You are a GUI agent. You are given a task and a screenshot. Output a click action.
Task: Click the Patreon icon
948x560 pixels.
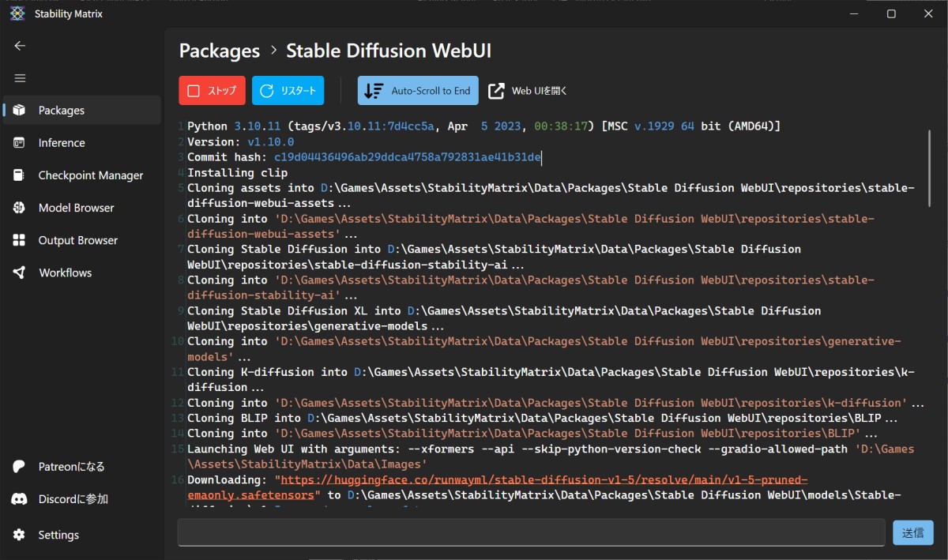[20, 467]
